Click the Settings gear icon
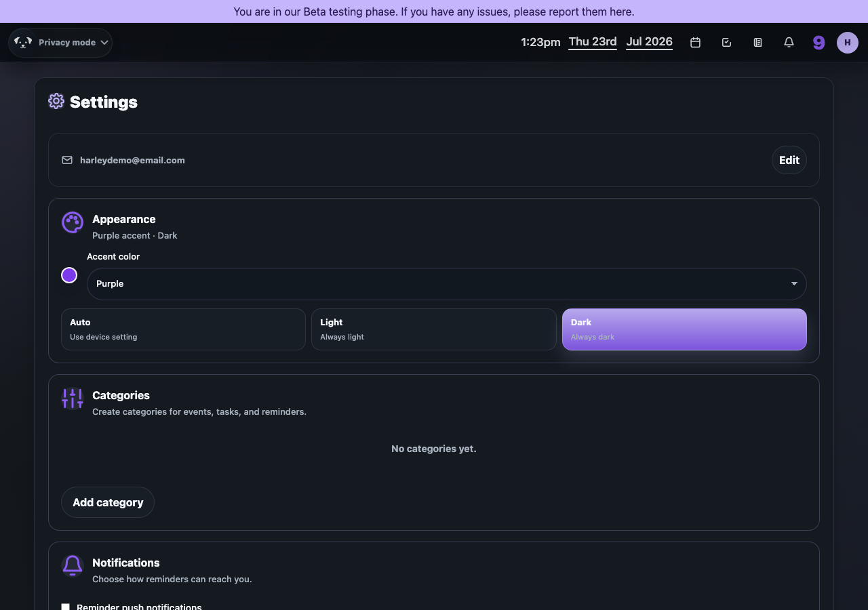This screenshot has height=610, width=868. click(x=56, y=101)
